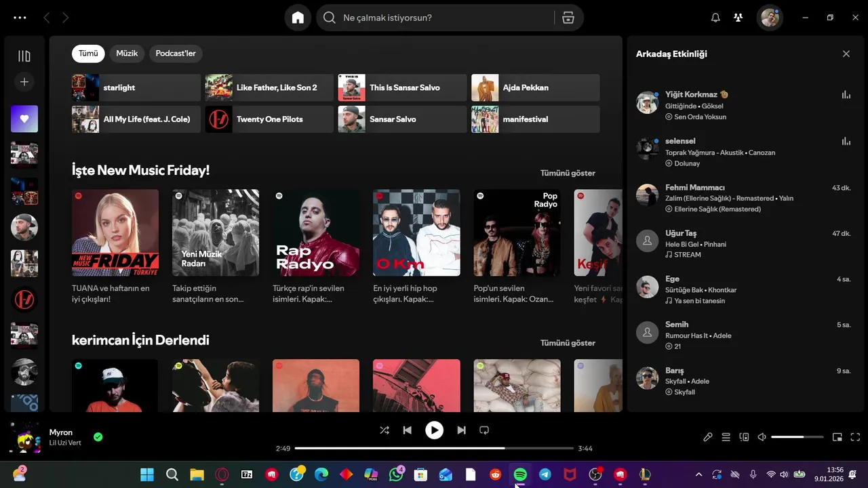This screenshot has width=868, height=488.
Task: Open the starlight shortcut
Action: [136, 87]
